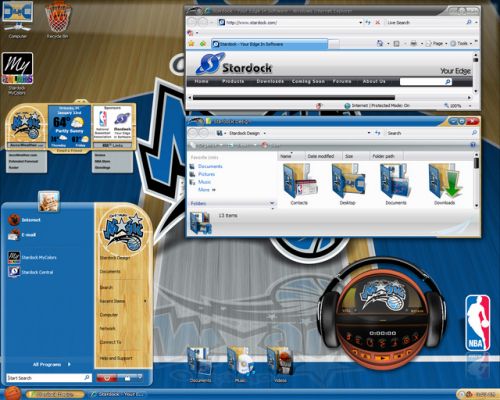Click the browser horizontal scrollbar
500x400 pixels.
pyautogui.click(x=294, y=98)
